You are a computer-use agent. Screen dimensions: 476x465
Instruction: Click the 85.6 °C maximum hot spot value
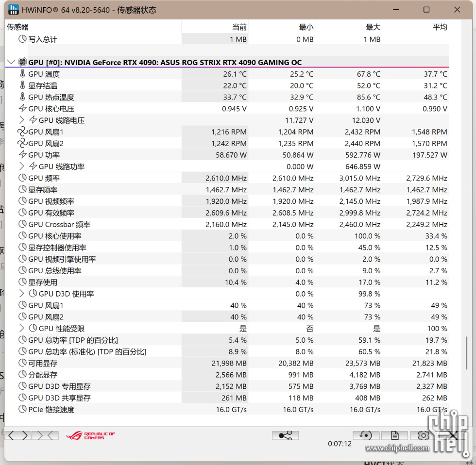click(x=369, y=97)
